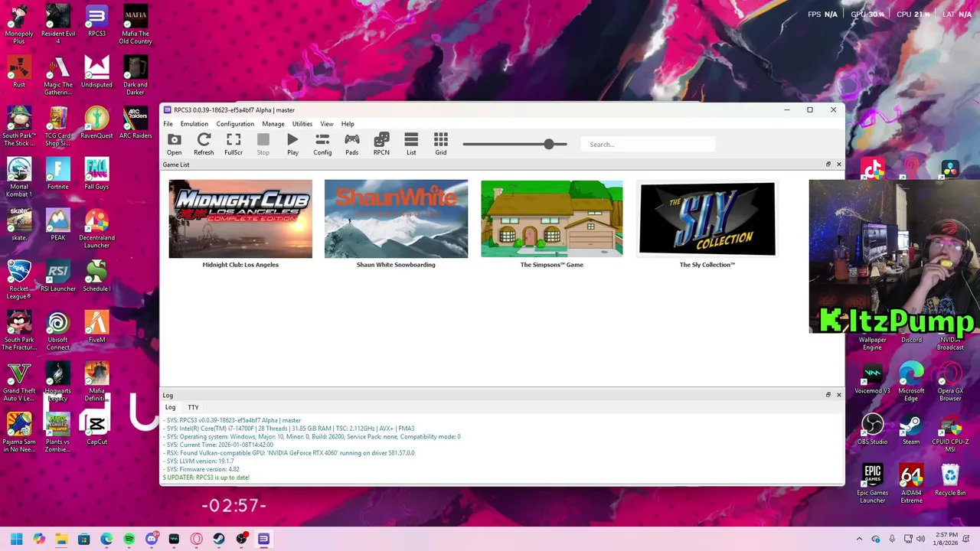Open the Opera GX Browser desktop icon
This screenshot has height=551, width=980.
pyautogui.click(x=950, y=381)
